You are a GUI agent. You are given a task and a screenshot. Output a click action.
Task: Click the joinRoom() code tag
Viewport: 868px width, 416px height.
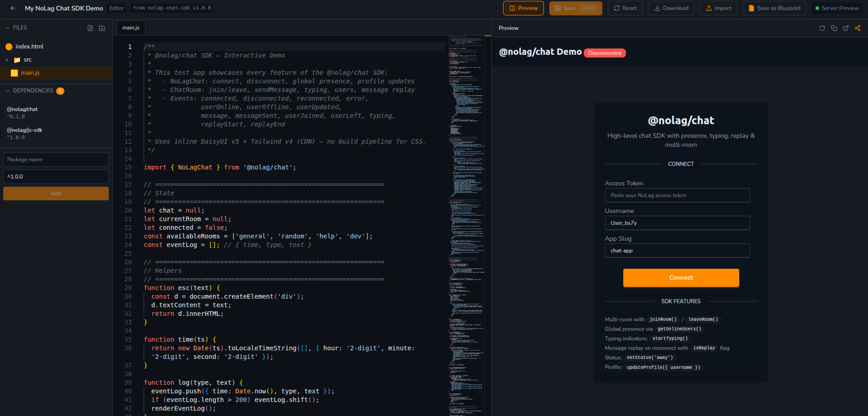pyautogui.click(x=663, y=319)
